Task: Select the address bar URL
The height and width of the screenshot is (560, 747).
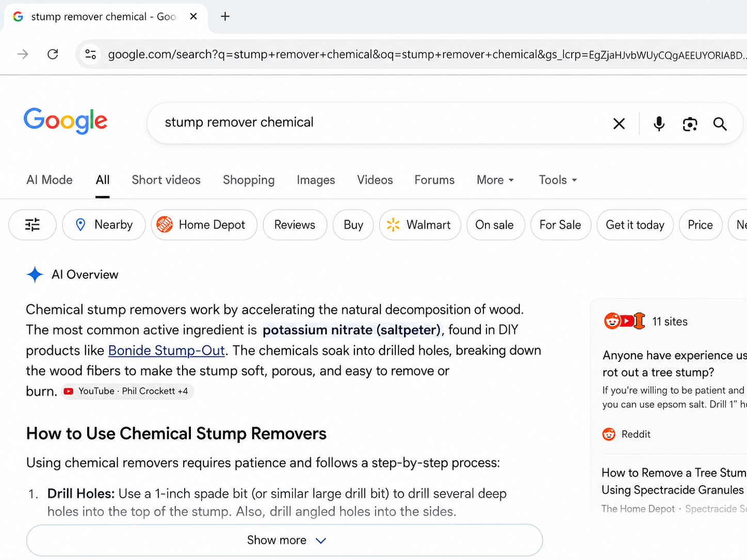Action: 426,55
